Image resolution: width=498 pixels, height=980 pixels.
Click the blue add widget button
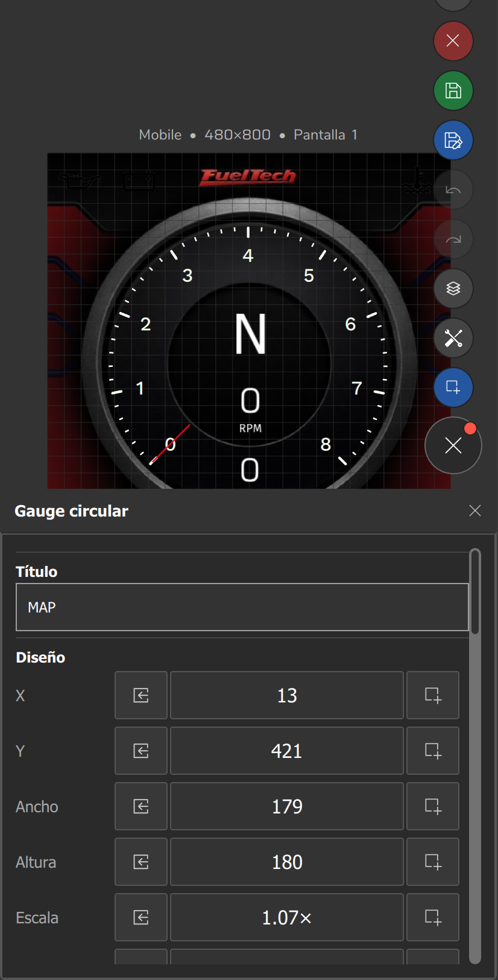[453, 387]
